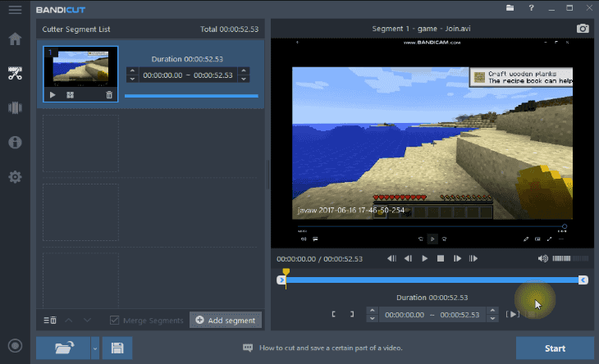Screen dimensions: 599x364
Task: Open the information sidebar icon
Action: point(15,143)
